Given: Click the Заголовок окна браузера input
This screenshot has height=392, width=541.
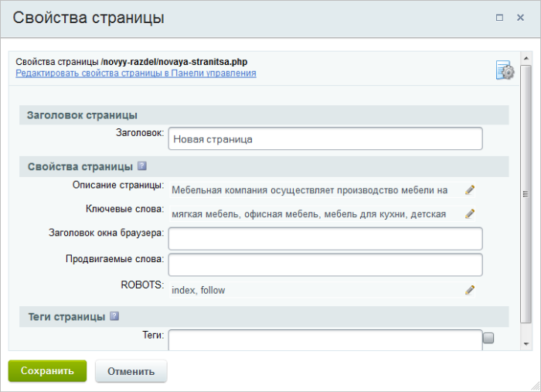Looking at the screenshot, I should 325,238.
